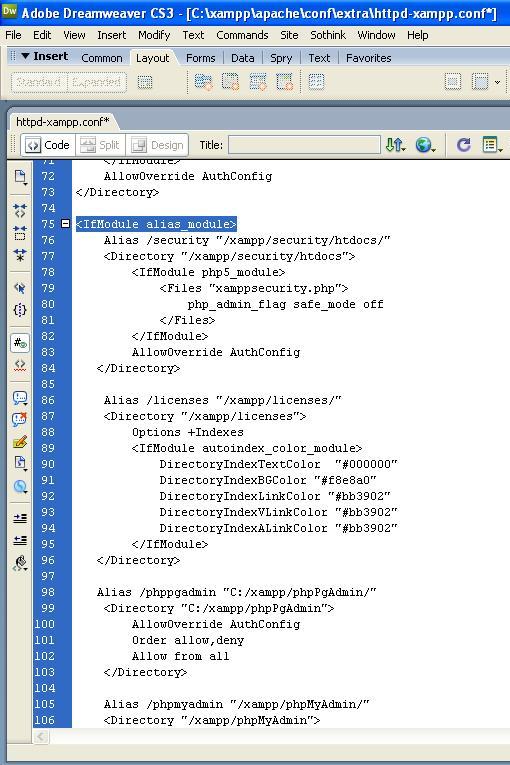
Task: Open the Commands menu
Action: [242, 35]
